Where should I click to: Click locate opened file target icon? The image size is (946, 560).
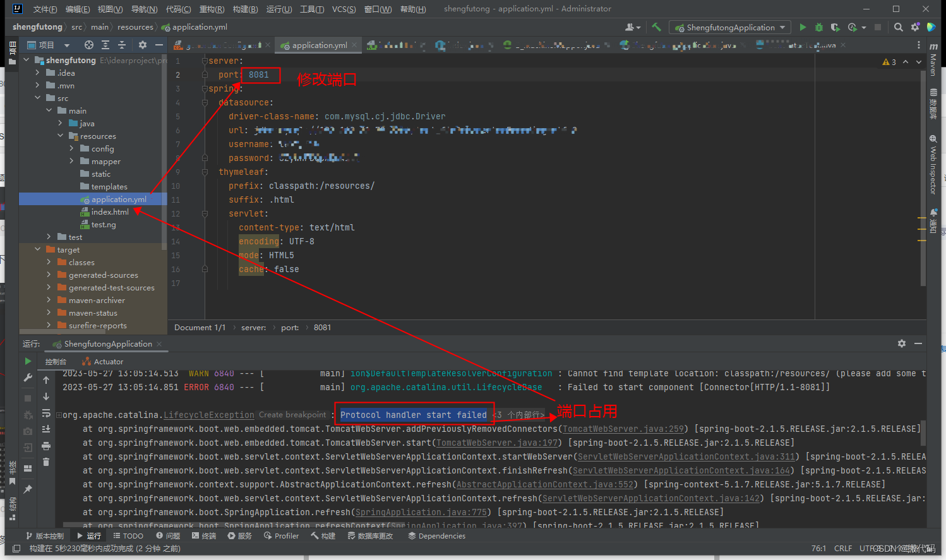[89, 45]
